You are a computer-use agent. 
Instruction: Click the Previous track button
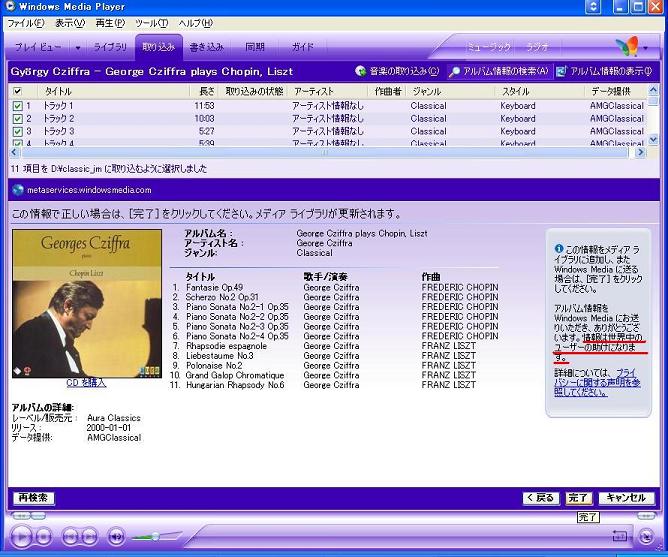point(71,537)
